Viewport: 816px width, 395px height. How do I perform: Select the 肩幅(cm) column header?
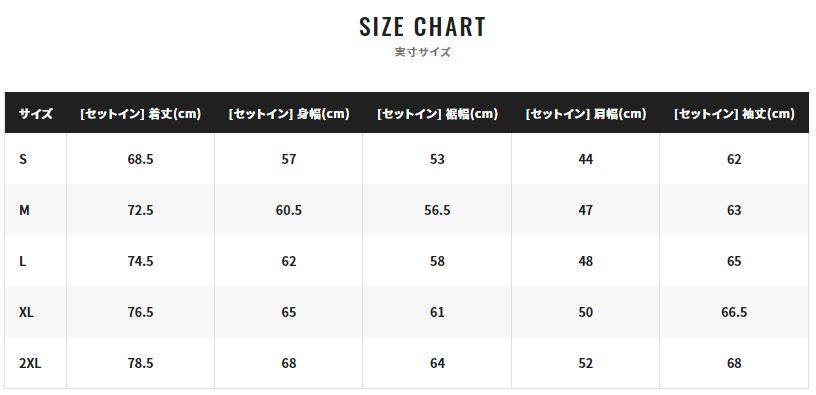[585, 113]
